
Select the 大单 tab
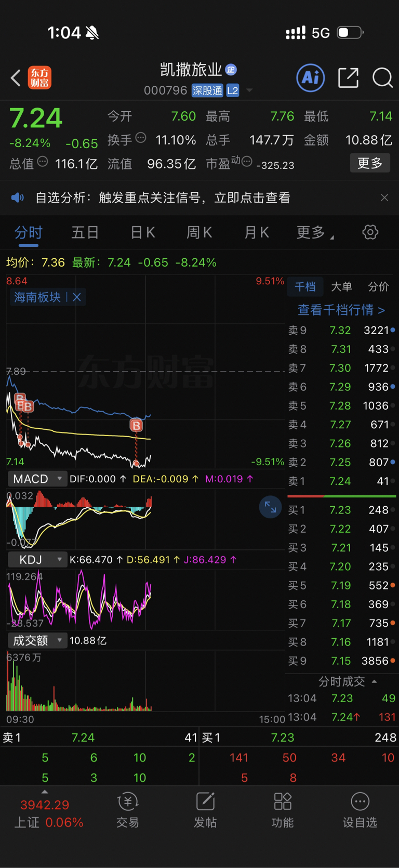pos(341,286)
